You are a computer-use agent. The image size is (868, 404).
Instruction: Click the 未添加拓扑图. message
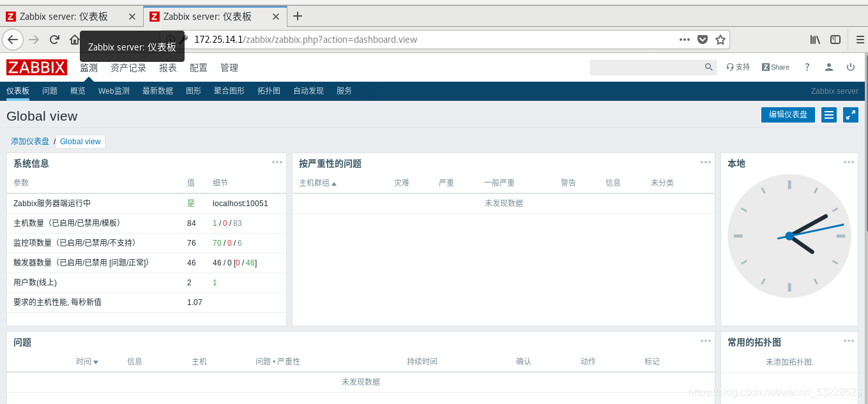pos(789,363)
